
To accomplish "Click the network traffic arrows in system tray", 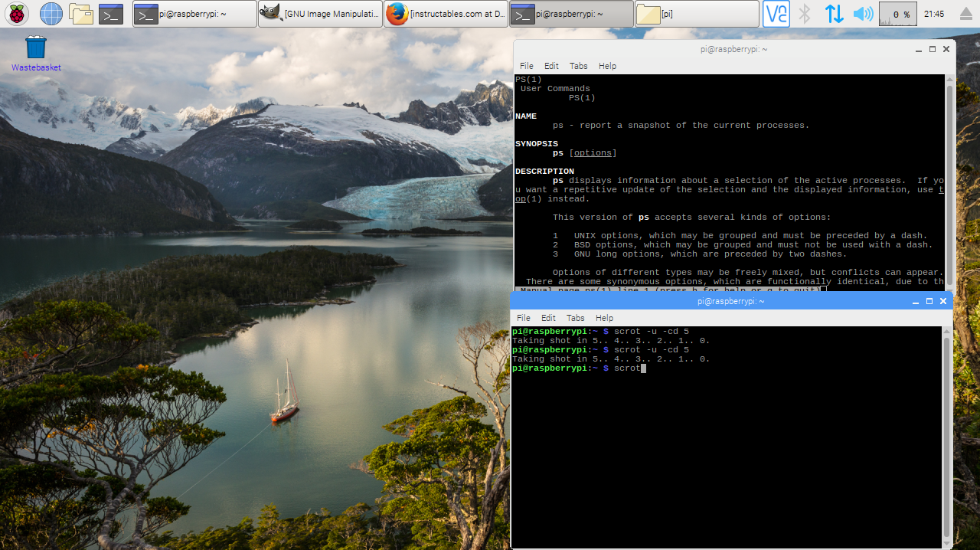I will pos(834,13).
